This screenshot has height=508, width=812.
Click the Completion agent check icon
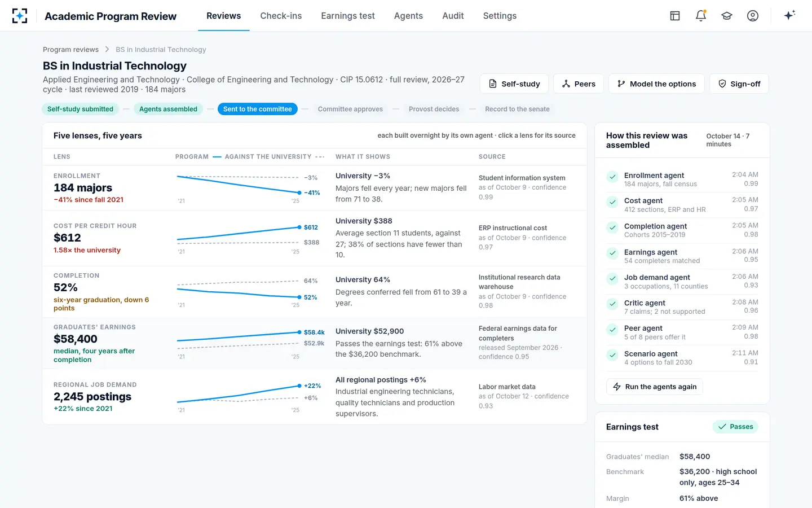(x=612, y=227)
